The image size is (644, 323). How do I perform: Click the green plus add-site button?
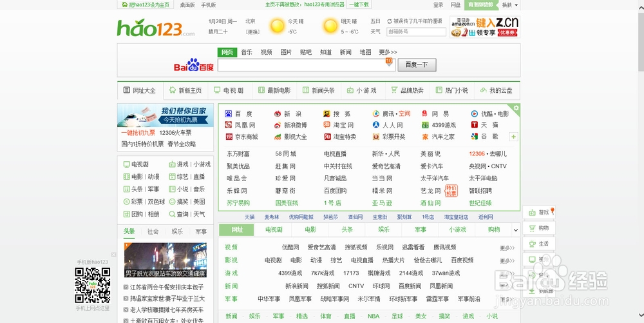513,137
